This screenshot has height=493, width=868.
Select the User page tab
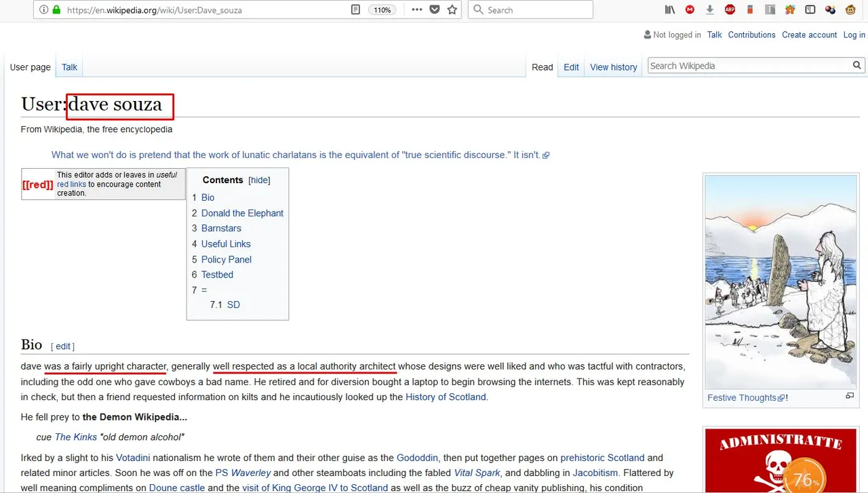coord(31,67)
